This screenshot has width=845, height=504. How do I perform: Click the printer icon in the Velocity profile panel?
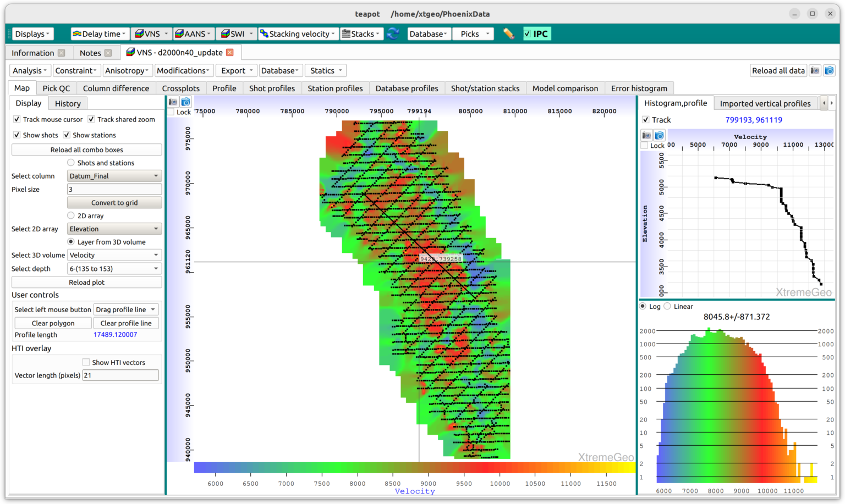click(646, 135)
